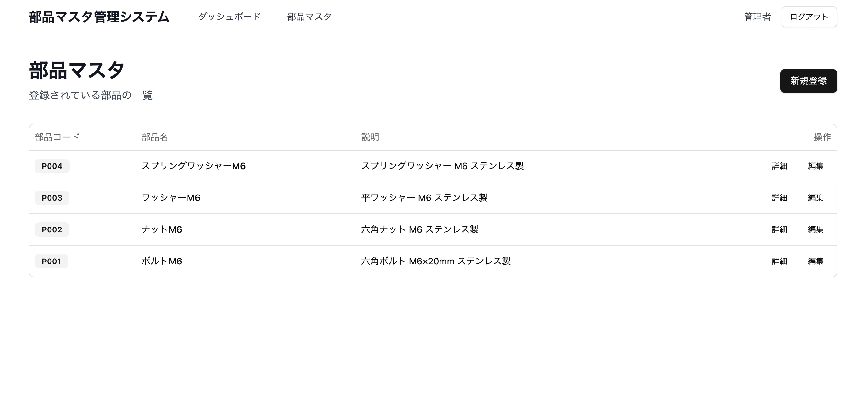
Task: Edit the P003 ワッシャーM6 entry
Action: pyautogui.click(x=816, y=198)
